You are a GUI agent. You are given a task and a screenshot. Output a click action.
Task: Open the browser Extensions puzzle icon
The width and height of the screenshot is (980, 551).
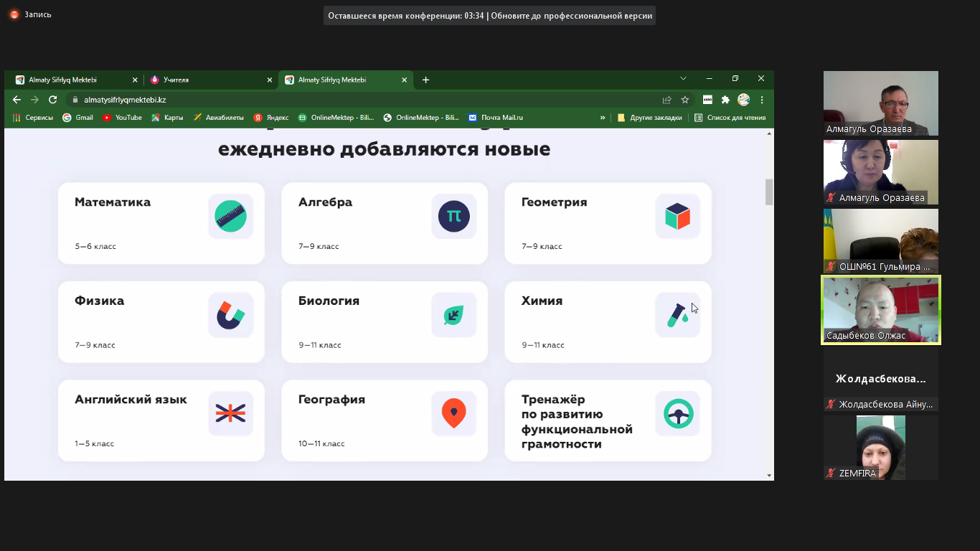725,100
